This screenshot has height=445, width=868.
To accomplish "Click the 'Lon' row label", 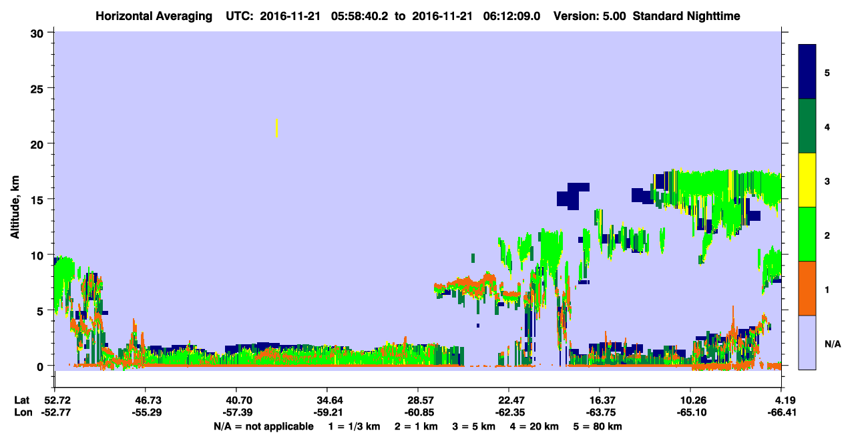I will click(22, 412).
